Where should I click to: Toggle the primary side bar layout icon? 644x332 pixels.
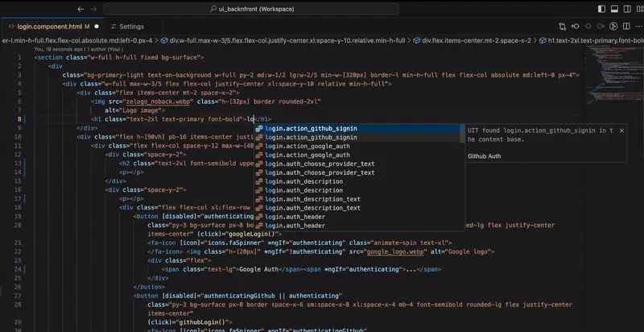[x=601, y=9]
